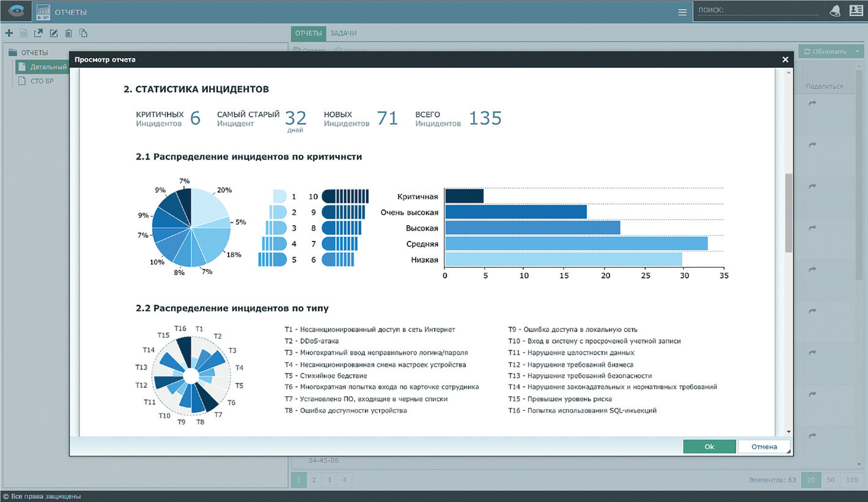Select the Детальный report in the tree

point(42,67)
